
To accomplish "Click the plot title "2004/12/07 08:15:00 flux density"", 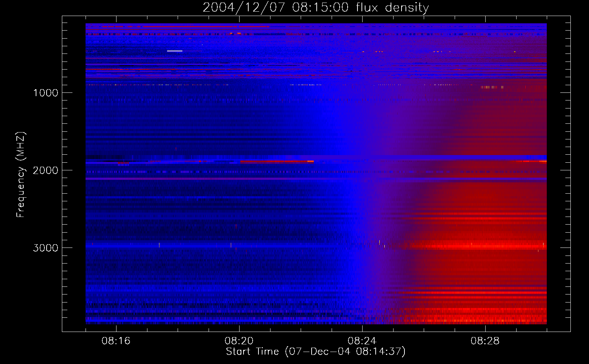I will [x=316, y=8].
